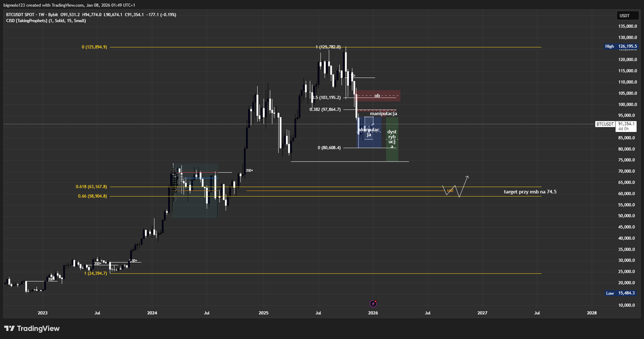
Task: Select the green 'dystrybucja' box
Action: 392,139
